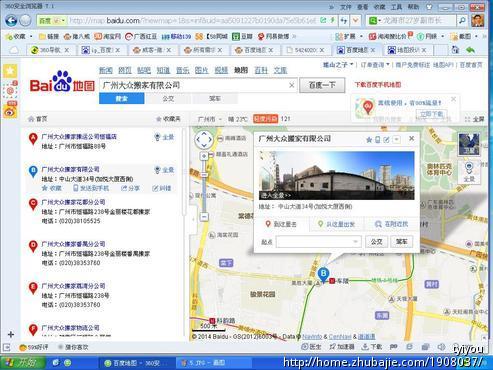Screen dimensions: 493x370
Task: Expand the popup header dropdown arrow
Action: pos(396,139)
